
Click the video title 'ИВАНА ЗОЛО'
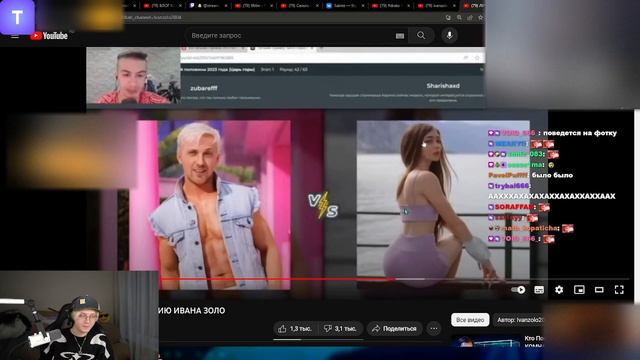(x=199, y=311)
